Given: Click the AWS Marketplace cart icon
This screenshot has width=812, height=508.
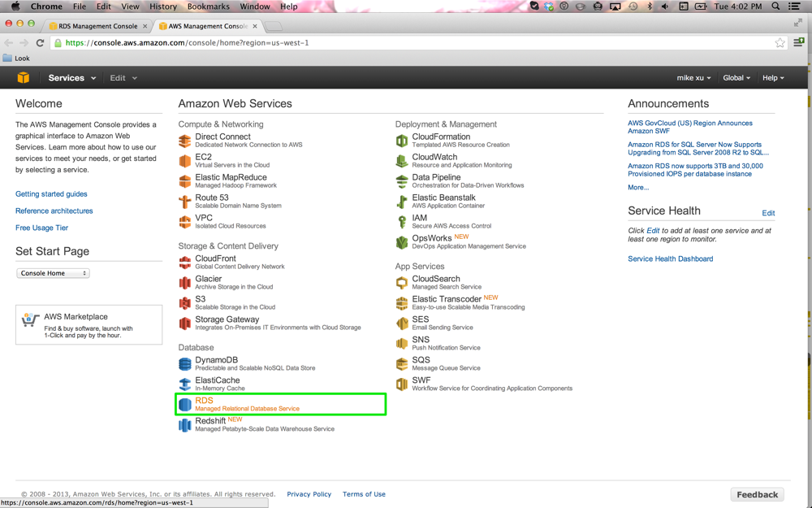Looking at the screenshot, I should tap(31, 320).
